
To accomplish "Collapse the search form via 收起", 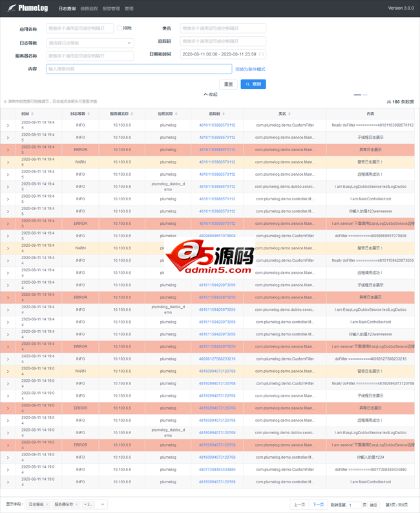I will click(x=211, y=94).
